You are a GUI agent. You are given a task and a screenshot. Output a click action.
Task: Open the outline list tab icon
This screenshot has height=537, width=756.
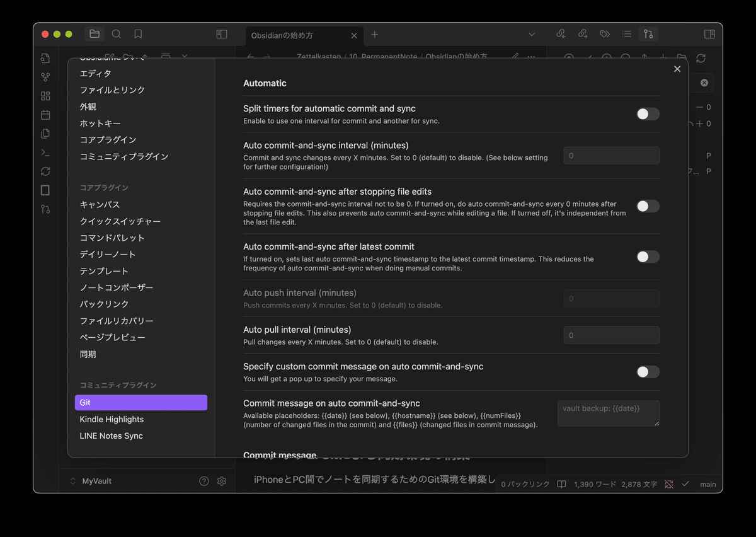(x=626, y=34)
